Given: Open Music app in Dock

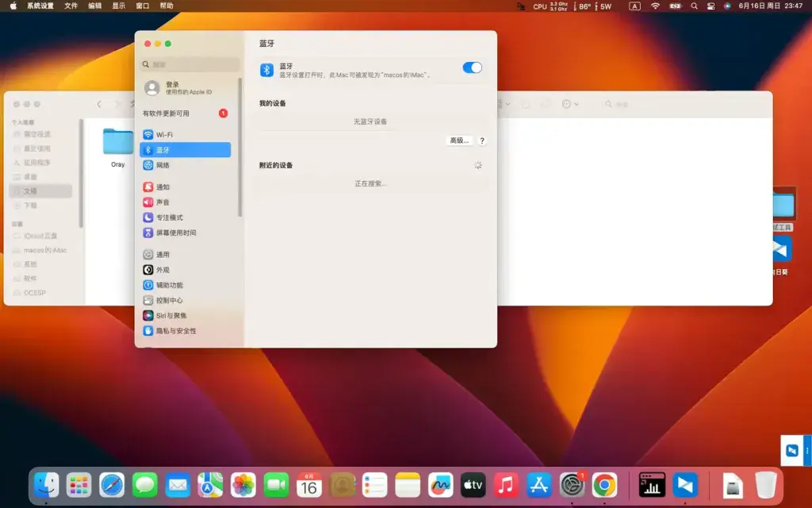Looking at the screenshot, I should 506,485.
